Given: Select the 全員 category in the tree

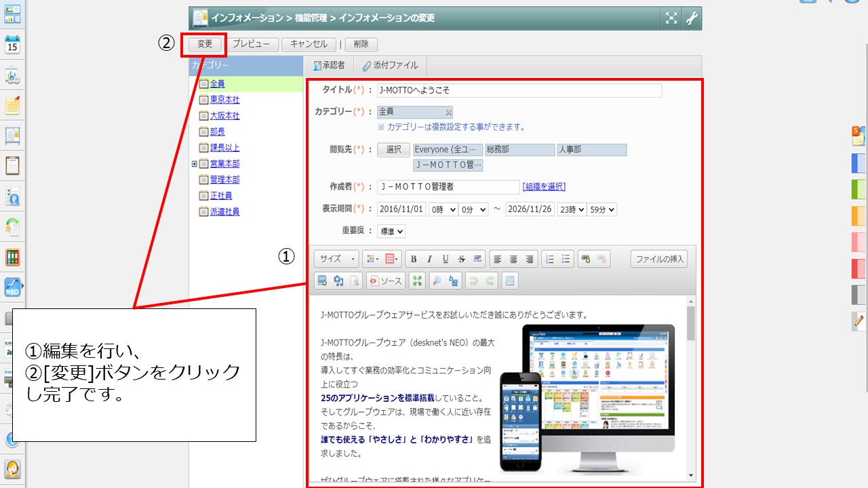Looking at the screenshot, I should [x=217, y=84].
